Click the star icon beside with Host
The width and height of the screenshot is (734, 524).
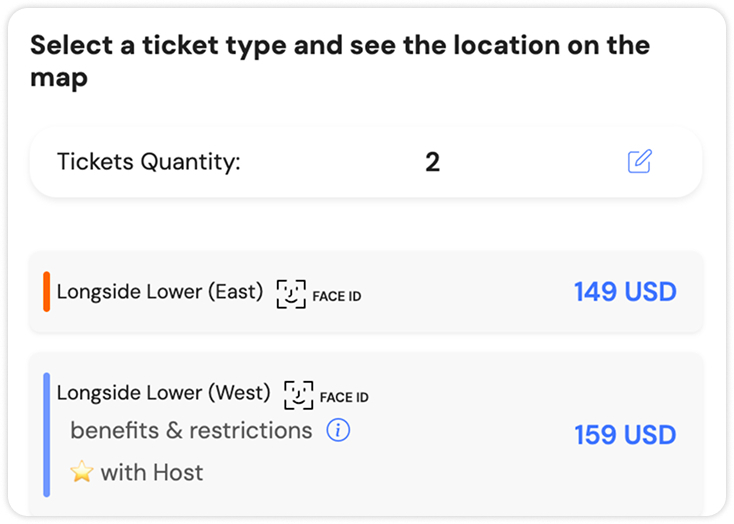[82, 472]
